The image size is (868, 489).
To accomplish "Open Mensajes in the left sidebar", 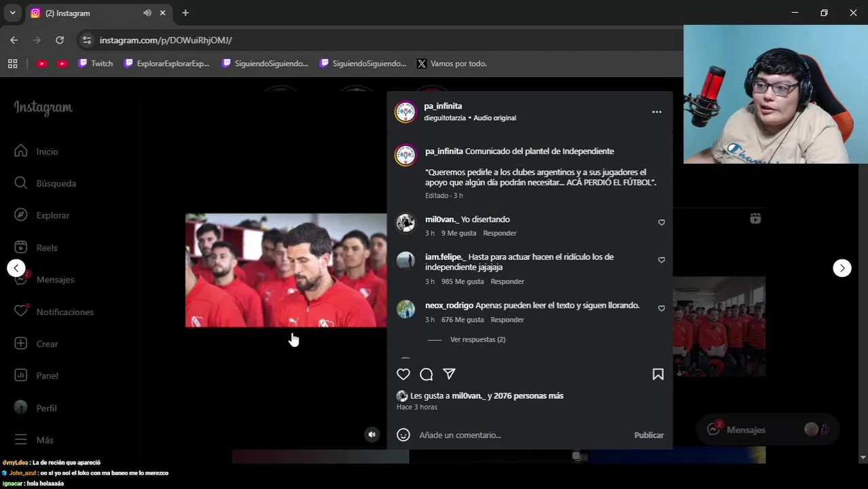I will (44, 280).
